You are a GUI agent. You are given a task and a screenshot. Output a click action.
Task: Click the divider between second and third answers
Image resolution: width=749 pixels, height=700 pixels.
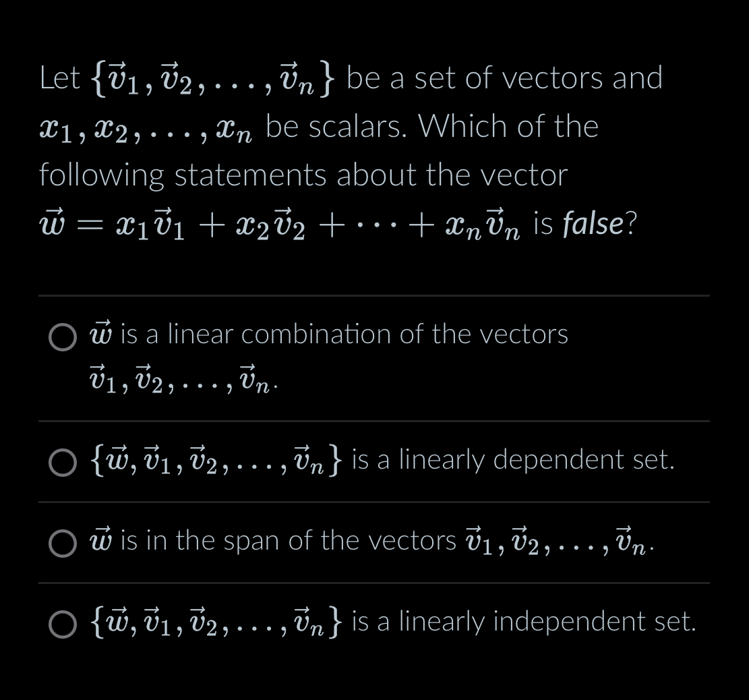coord(374,502)
